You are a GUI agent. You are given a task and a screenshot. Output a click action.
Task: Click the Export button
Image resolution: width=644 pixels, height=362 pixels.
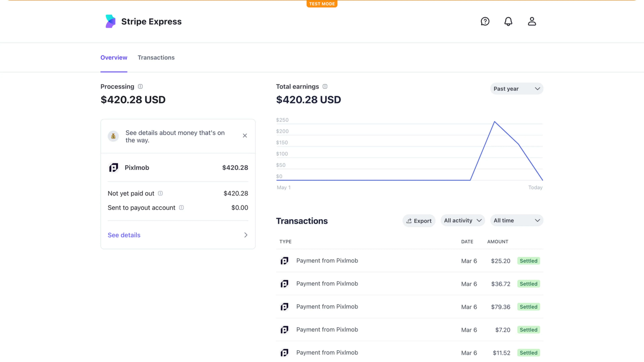419,221
